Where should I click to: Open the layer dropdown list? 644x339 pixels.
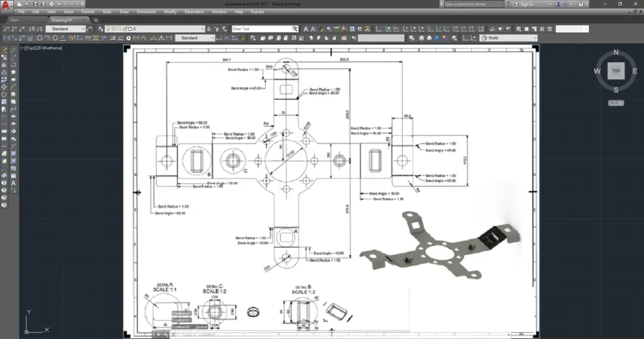[203, 29]
